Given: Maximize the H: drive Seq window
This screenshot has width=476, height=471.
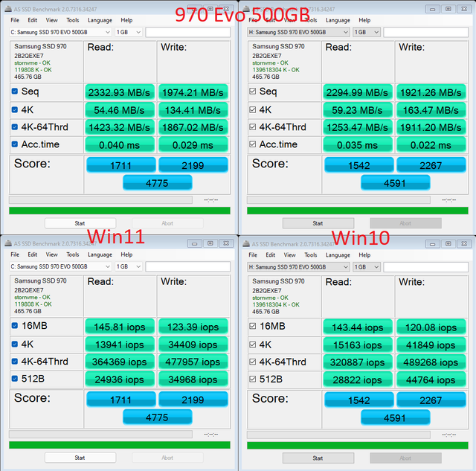Looking at the screenshot, I should tap(448, 9).
